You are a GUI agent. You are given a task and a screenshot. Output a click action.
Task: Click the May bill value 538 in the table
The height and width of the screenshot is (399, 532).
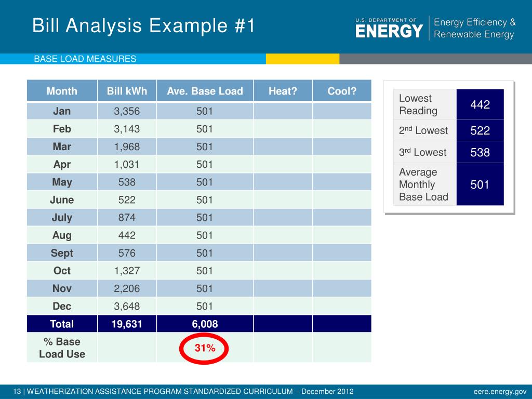[127, 182]
